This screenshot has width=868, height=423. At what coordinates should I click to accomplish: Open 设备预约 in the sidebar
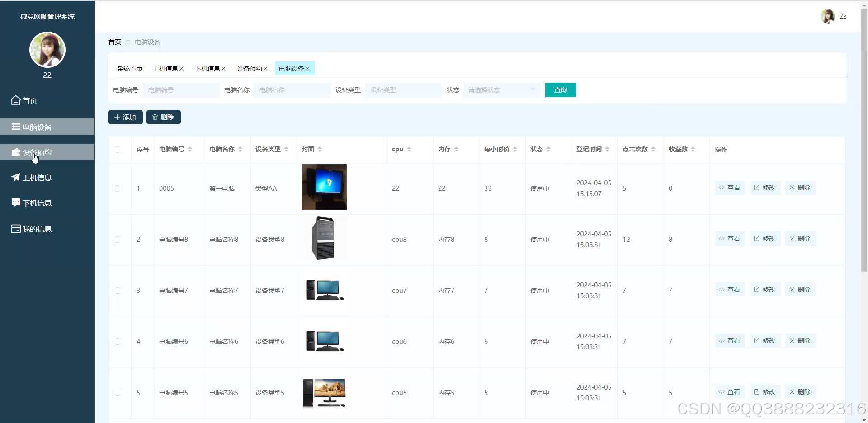pyautogui.click(x=47, y=152)
